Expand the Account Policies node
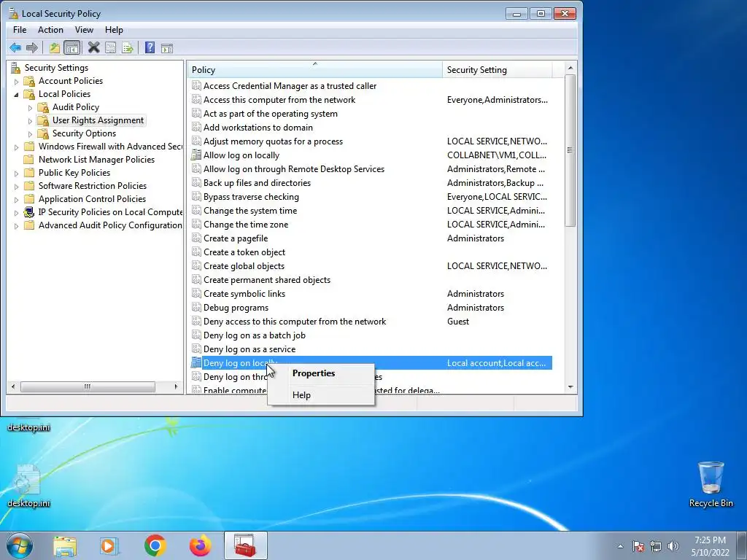Screen dimensions: 747x560 tap(16, 82)
